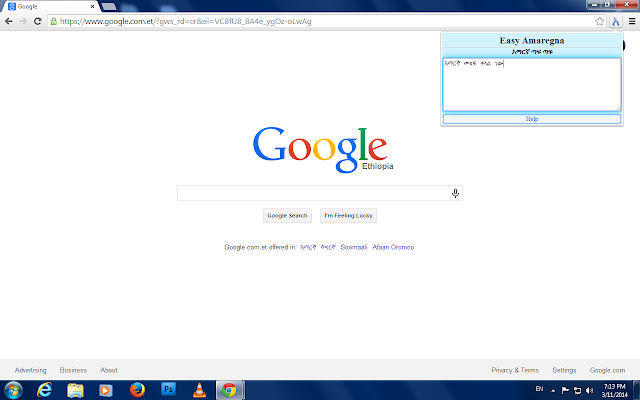Screen dimensions: 640x400
Task: Open the About footer link
Action: click(109, 370)
